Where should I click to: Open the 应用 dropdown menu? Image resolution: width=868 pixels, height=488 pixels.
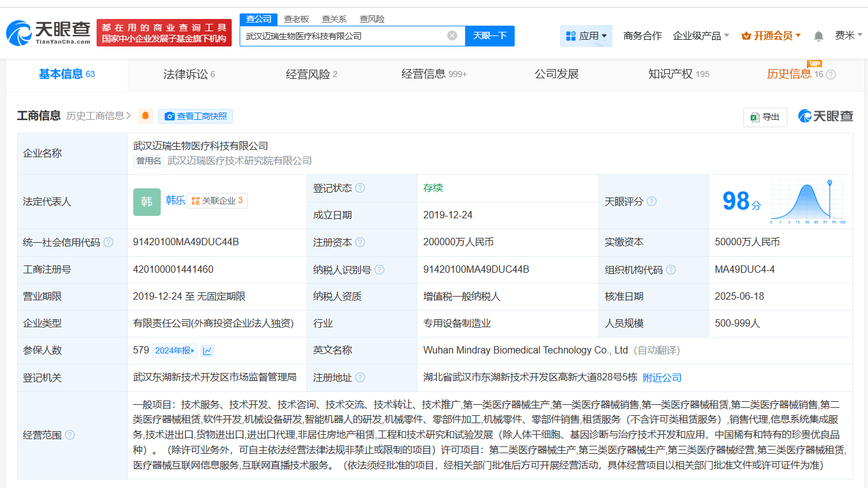click(586, 36)
